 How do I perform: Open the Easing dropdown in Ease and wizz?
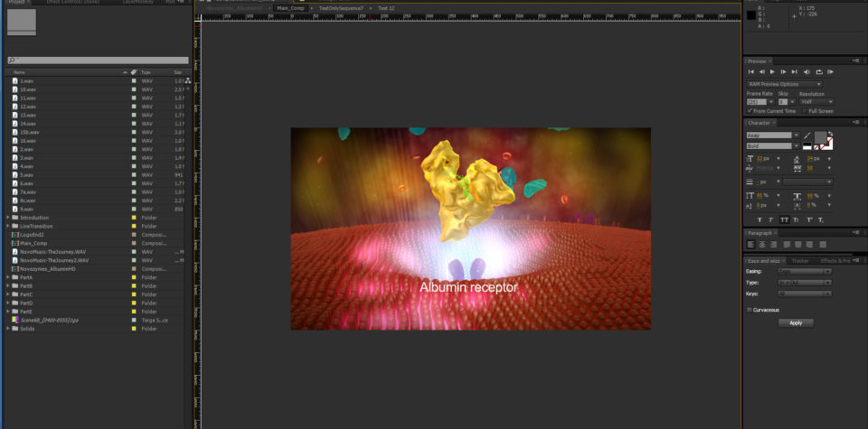tap(803, 270)
